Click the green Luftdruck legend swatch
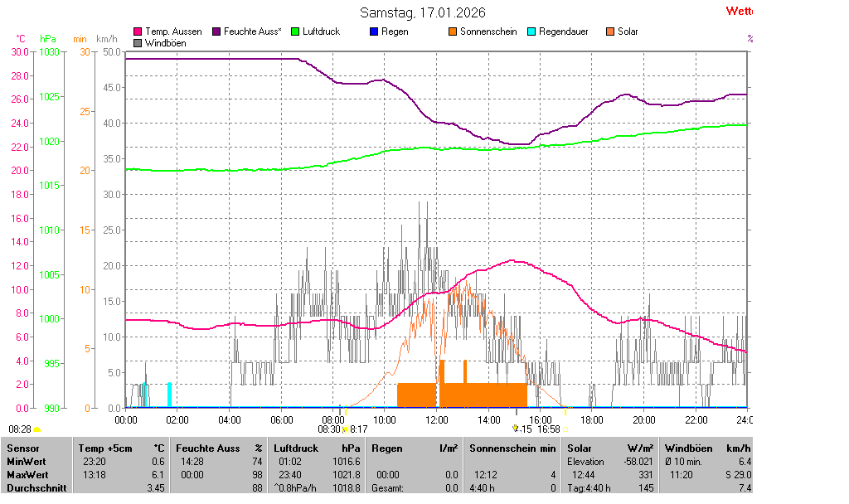 (x=295, y=31)
